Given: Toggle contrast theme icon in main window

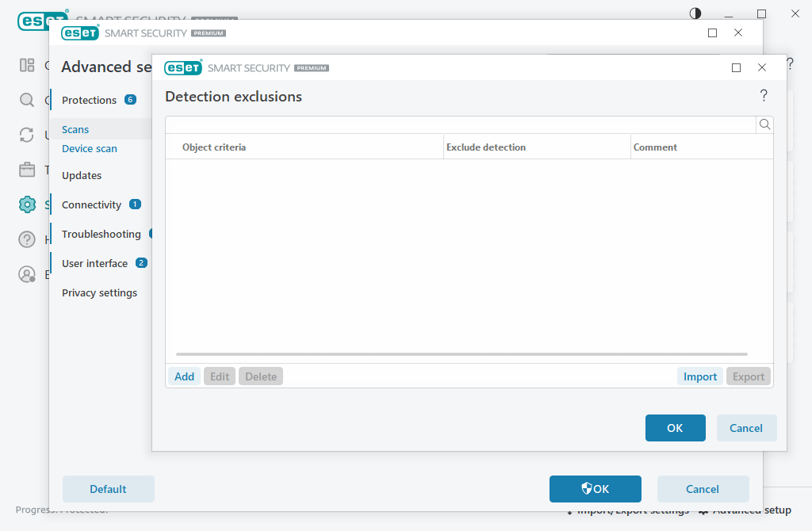Looking at the screenshot, I should click(x=695, y=13).
